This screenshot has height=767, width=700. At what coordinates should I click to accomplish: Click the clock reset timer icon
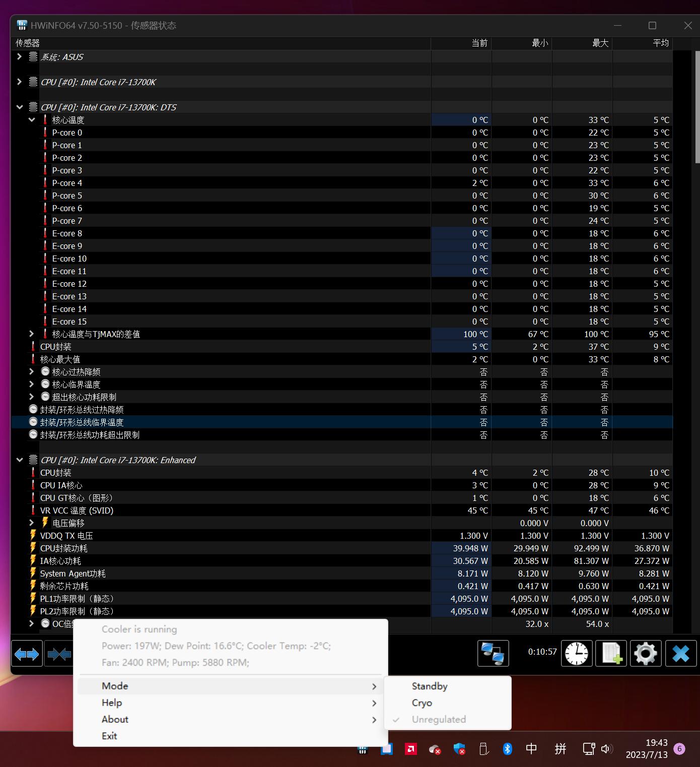point(576,654)
